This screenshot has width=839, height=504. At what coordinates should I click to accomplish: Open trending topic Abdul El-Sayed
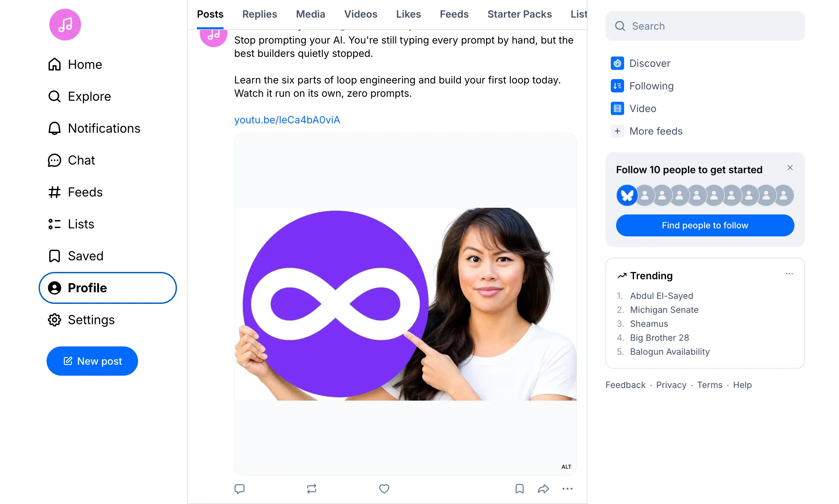[x=661, y=296]
